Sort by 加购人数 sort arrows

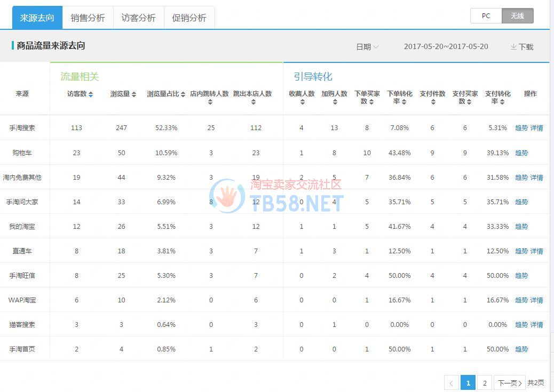pyautogui.click(x=335, y=102)
